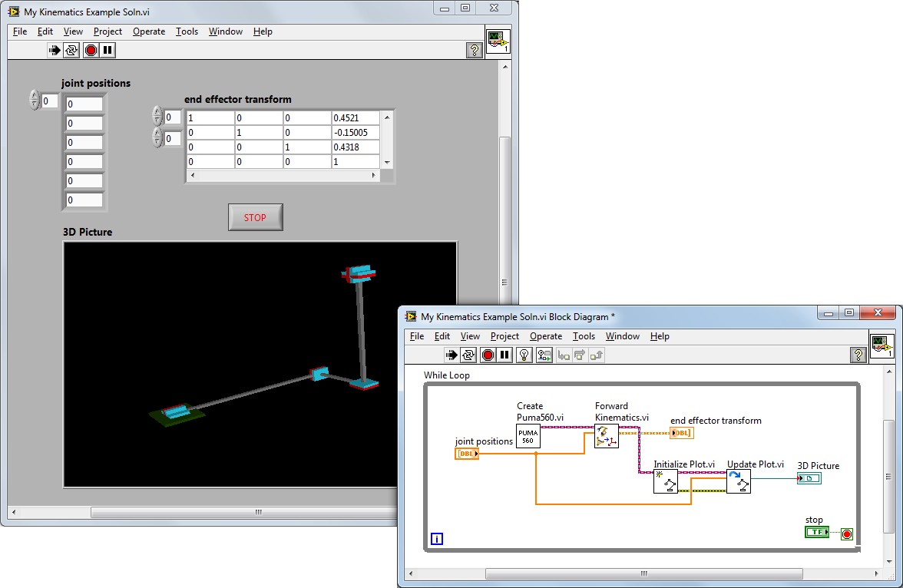The height and width of the screenshot is (588, 903).
Task: Click end effector transform row index stepper
Action: (x=157, y=117)
